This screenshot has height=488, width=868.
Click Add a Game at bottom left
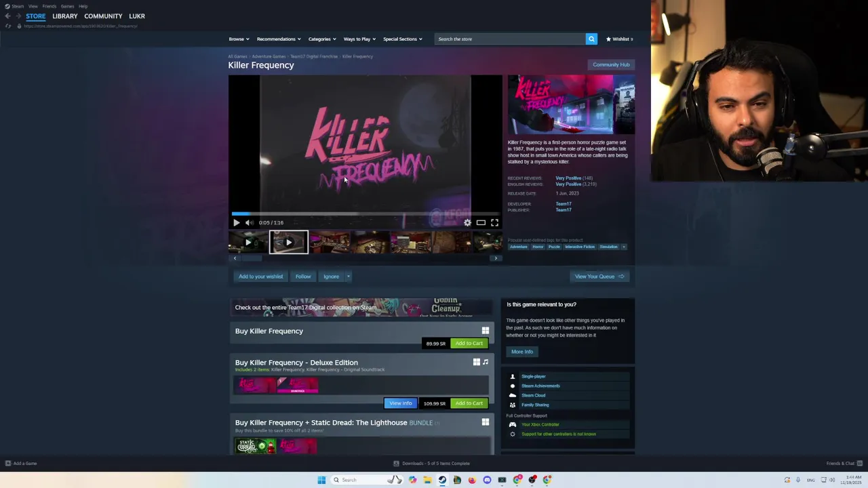(x=21, y=464)
